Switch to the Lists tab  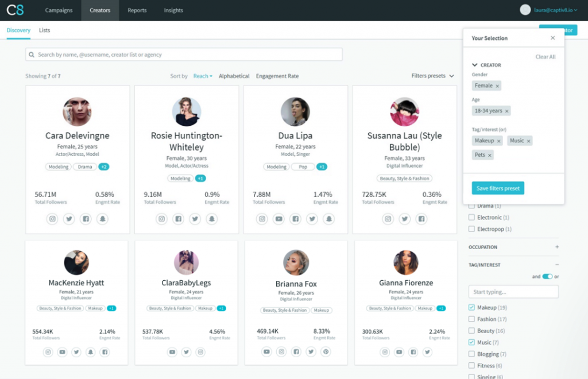pyautogui.click(x=44, y=30)
